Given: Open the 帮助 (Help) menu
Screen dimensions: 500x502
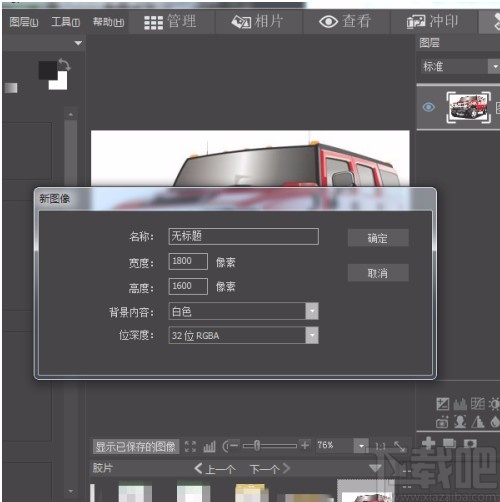Looking at the screenshot, I should point(108,22).
